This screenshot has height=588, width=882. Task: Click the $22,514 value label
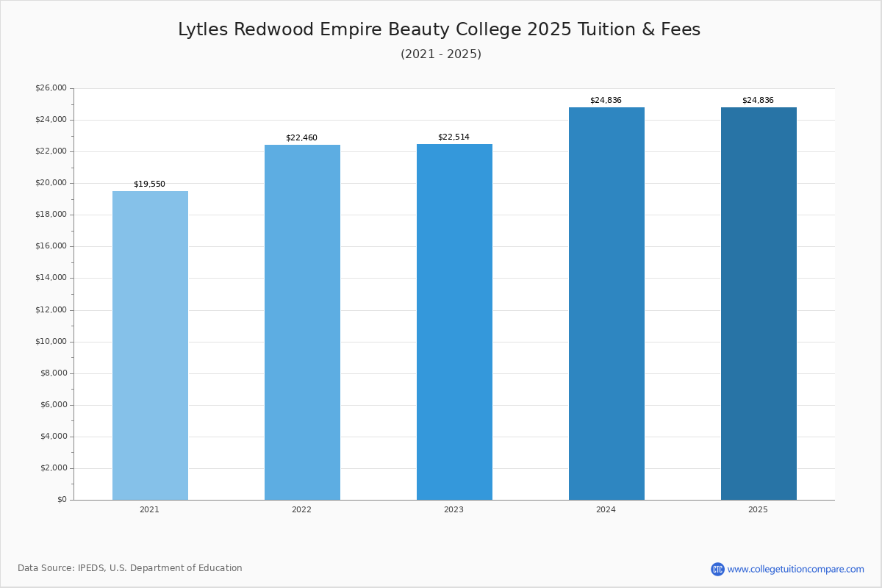point(453,137)
